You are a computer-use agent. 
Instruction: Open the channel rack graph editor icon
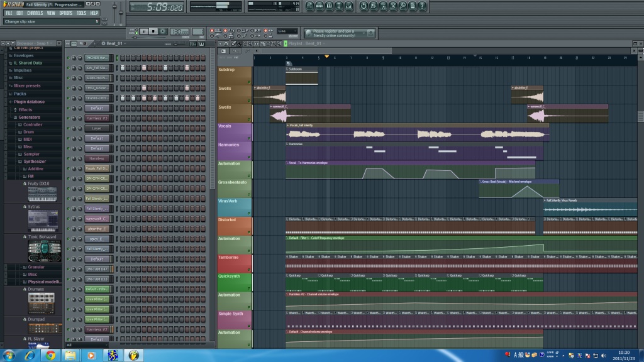pos(192,43)
